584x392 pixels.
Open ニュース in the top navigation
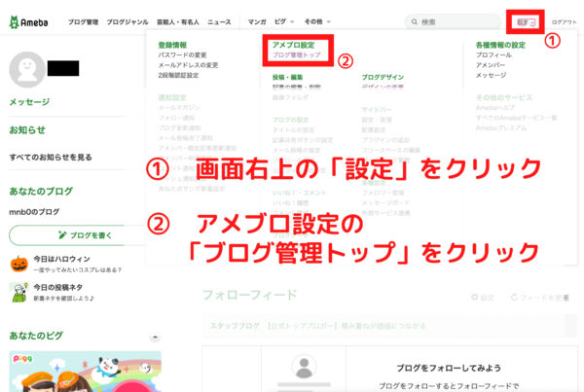(219, 22)
